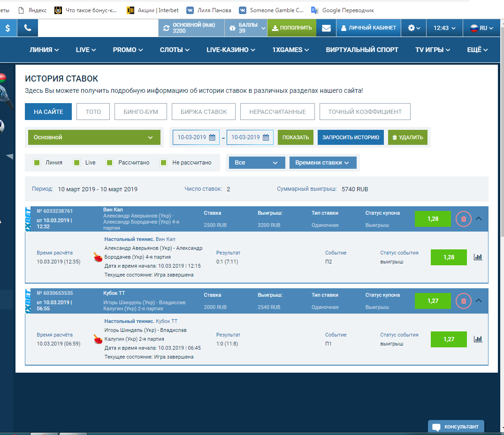The image size is (504, 435).
Task: Click the start date input field
Action: 196,137
